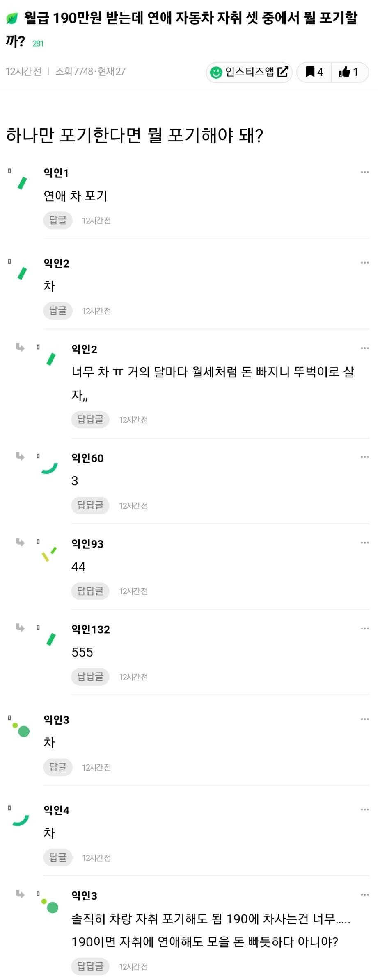This screenshot has height=980, width=380.
Task: Open the 익인132 username
Action: coord(91,629)
